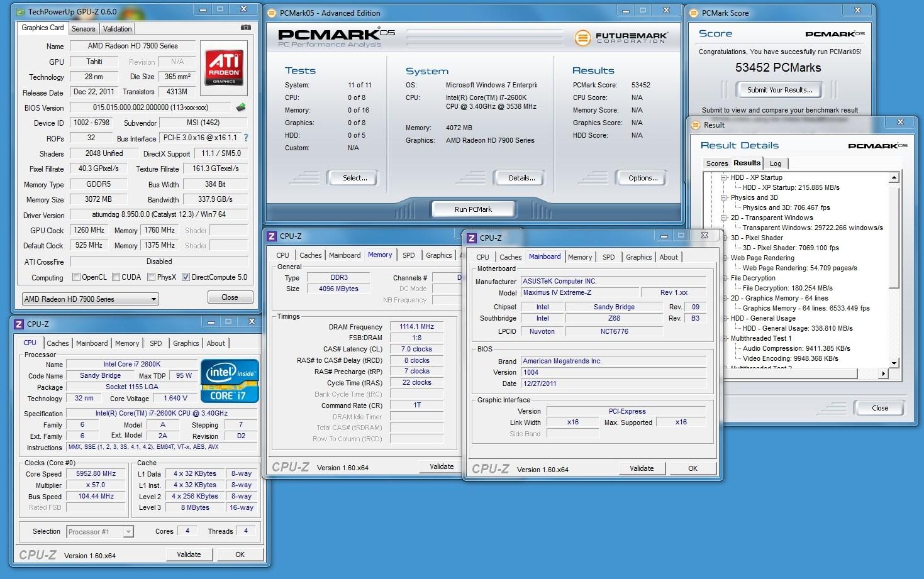Click CPU-Z processor window title icon
The height and width of the screenshot is (579, 924).
click(19, 324)
